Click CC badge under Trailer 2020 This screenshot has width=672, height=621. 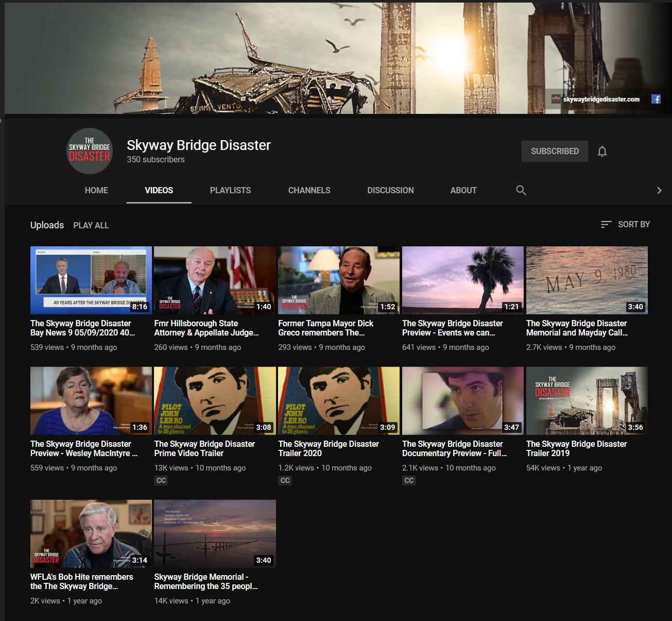(285, 480)
